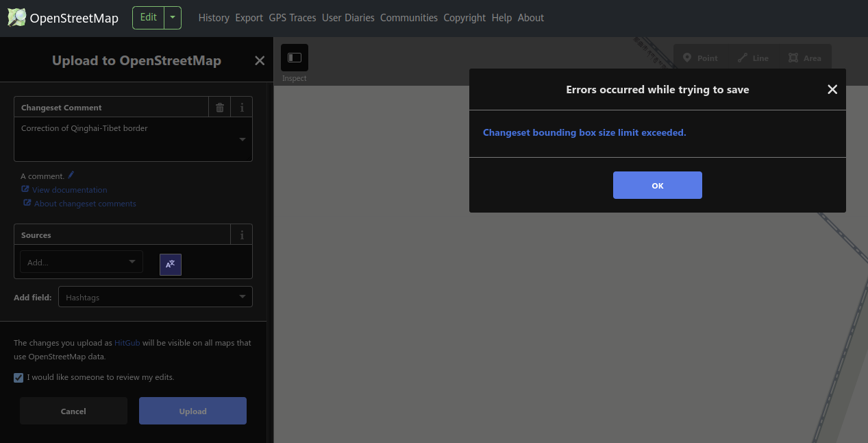Select the Point drawing tool
The width and height of the screenshot is (868, 443).
700,58
